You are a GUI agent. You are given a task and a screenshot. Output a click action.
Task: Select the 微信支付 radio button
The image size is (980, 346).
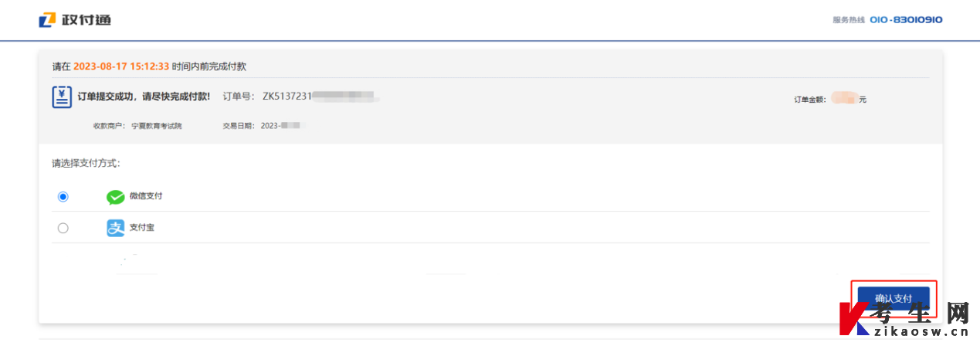[x=63, y=197]
